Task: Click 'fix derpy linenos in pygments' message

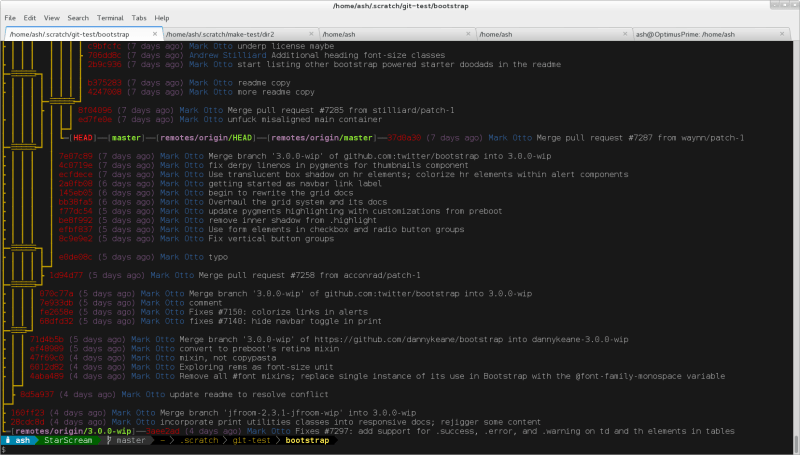Action: (338, 165)
